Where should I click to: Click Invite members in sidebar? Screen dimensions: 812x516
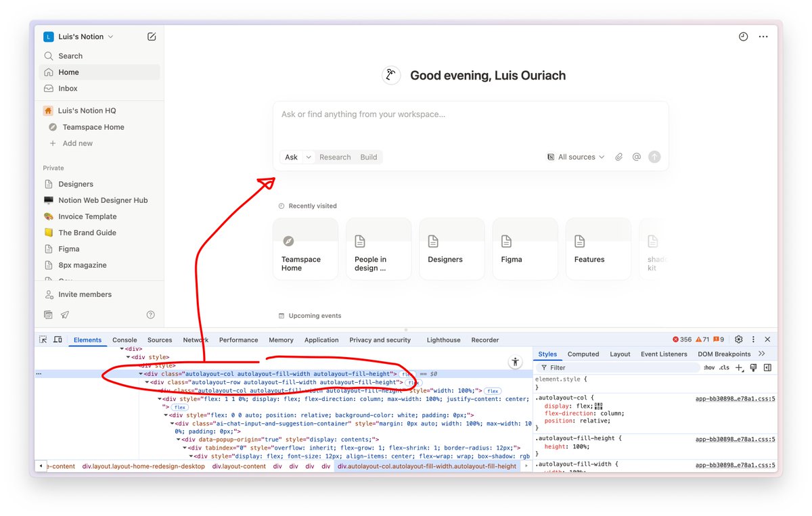pyautogui.click(x=99, y=295)
